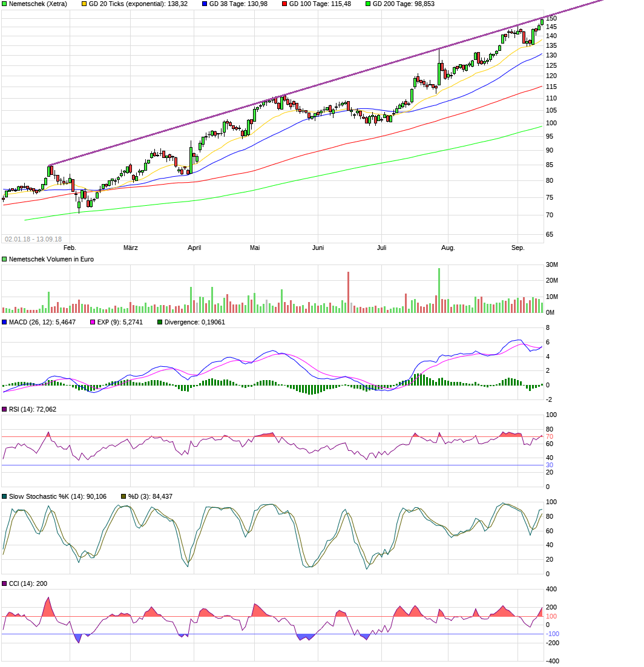Click the Sep. month axis label
This screenshot has width=644, height=667.
tap(517, 248)
